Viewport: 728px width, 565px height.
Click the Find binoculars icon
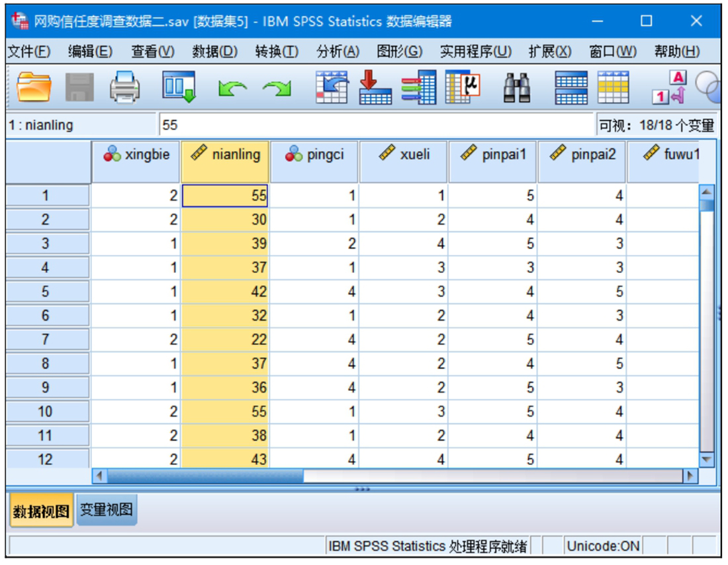point(516,88)
